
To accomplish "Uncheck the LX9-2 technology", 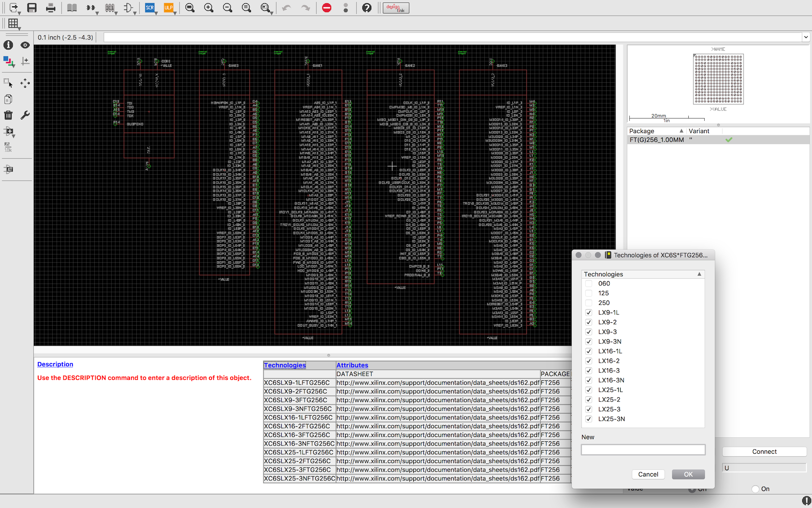I will 589,322.
